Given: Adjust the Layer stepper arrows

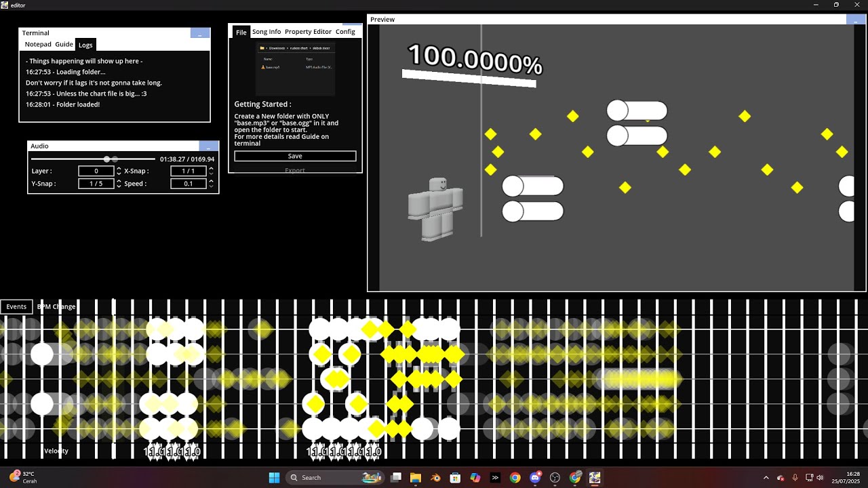Looking at the screenshot, I should coord(119,171).
